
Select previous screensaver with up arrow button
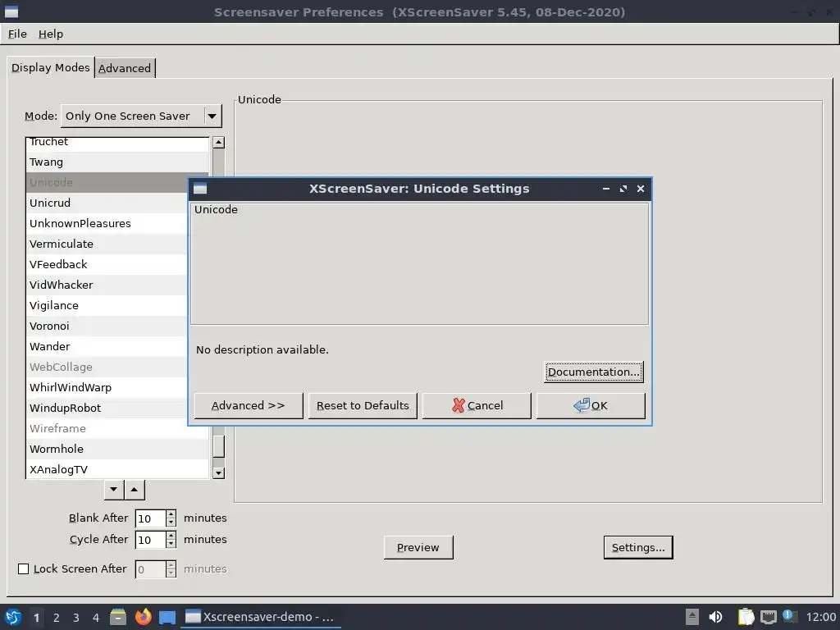(135, 489)
